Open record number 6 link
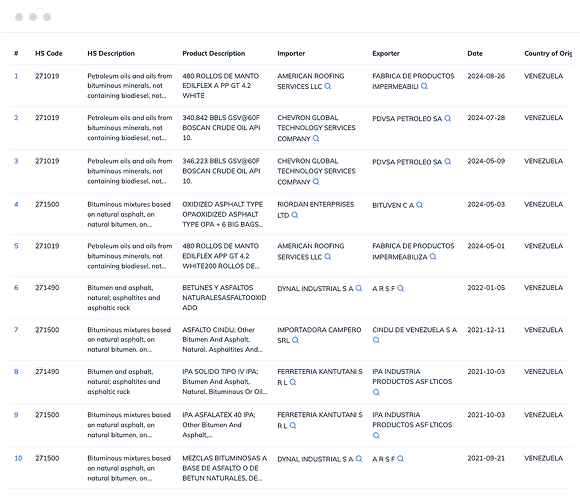The height and width of the screenshot is (500, 580). [16, 287]
